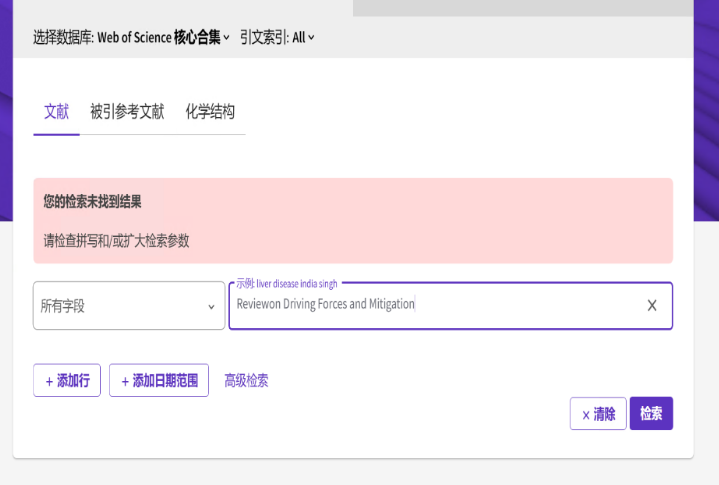Switch to the 被引参考文献 tab
Screen dimensions: 719x485
click(127, 112)
